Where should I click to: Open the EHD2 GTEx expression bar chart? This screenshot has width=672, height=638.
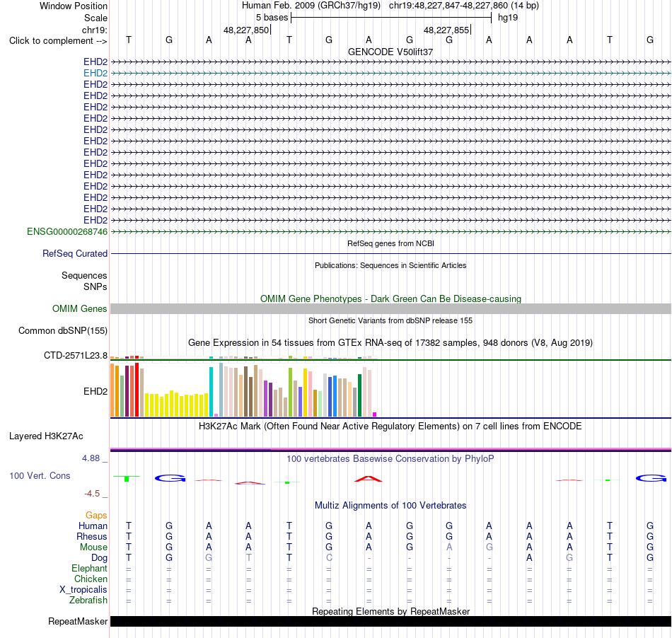coord(243,390)
